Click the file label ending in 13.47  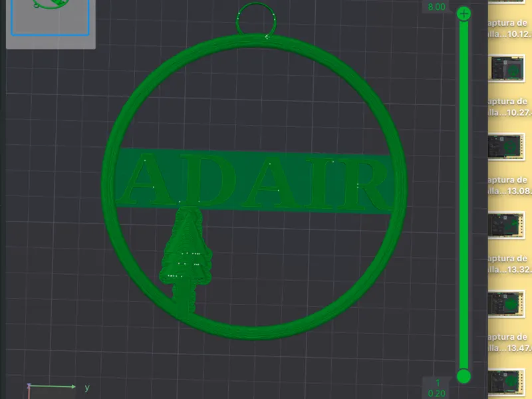click(509, 342)
